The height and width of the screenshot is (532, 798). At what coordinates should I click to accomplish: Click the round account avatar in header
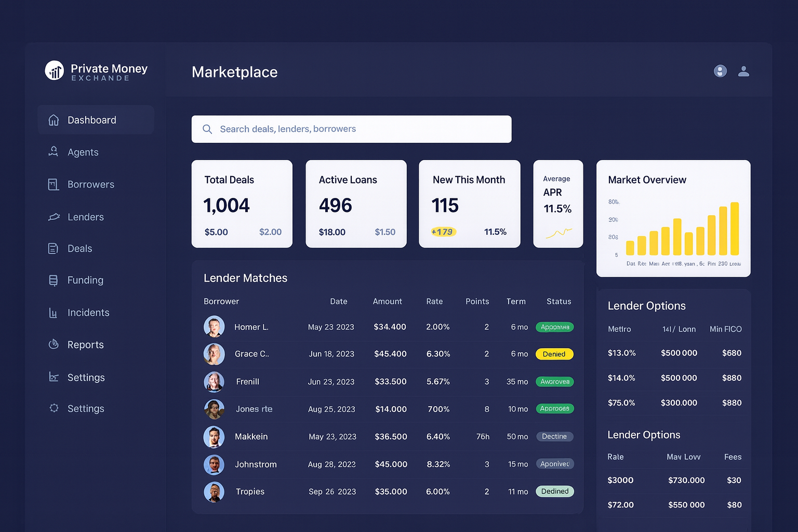[x=720, y=71]
